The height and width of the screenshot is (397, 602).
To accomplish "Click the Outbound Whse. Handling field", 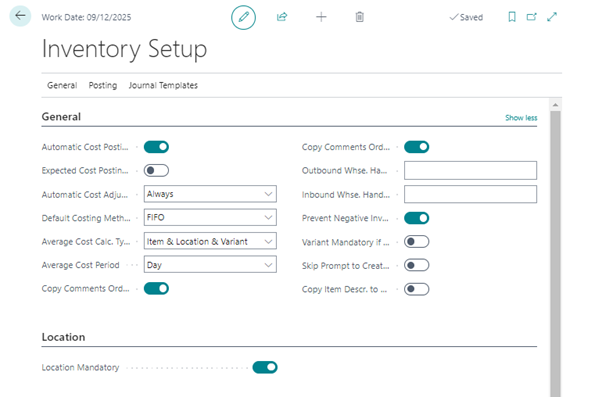I will tap(470, 170).
